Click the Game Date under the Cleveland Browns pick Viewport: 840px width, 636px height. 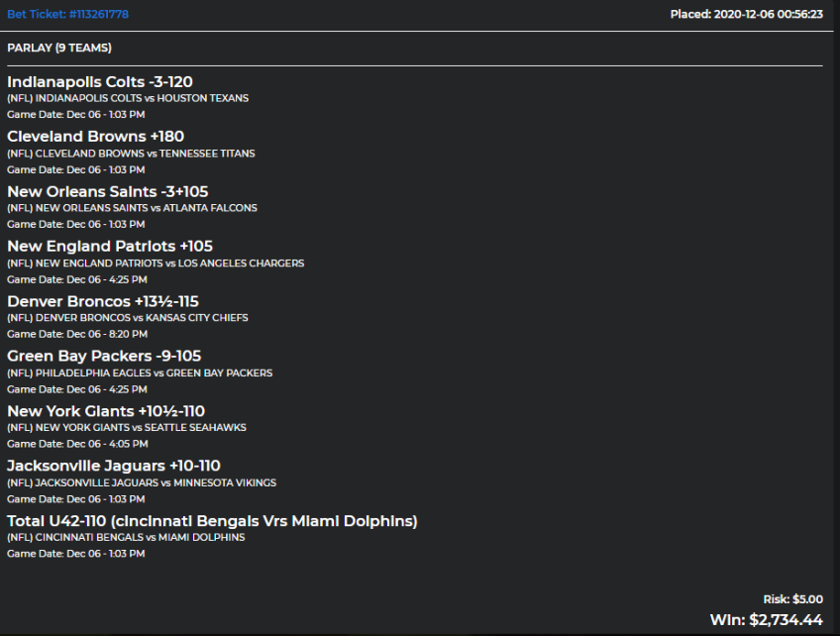76,169
